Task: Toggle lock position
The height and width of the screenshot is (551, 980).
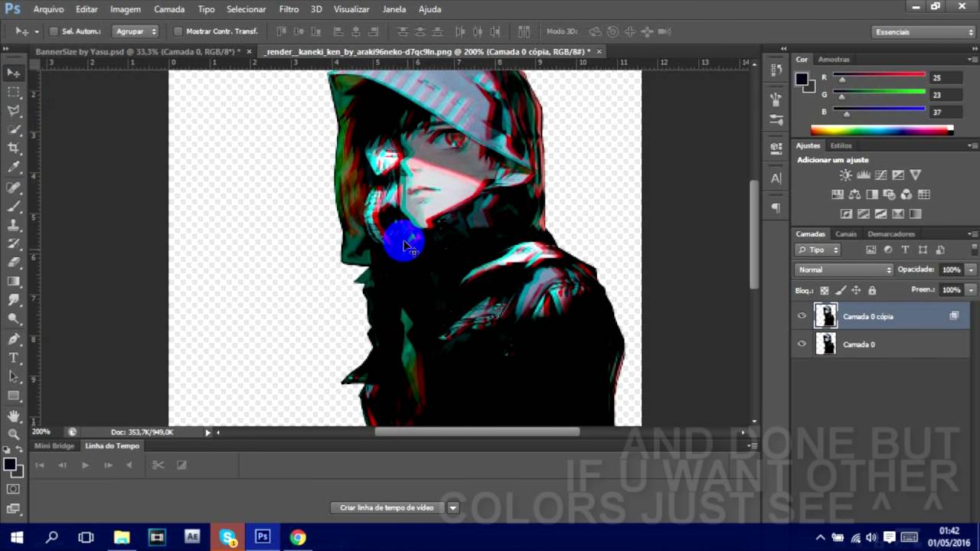Action: coord(856,290)
